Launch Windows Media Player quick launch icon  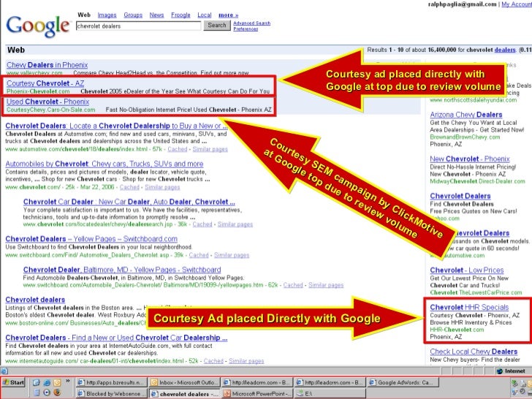[47, 392]
